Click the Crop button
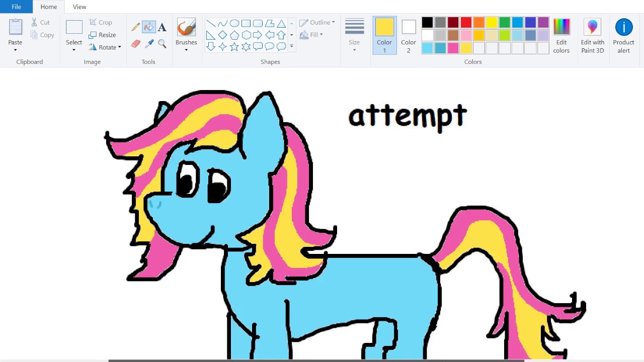The image size is (644, 362). click(x=100, y=23)
